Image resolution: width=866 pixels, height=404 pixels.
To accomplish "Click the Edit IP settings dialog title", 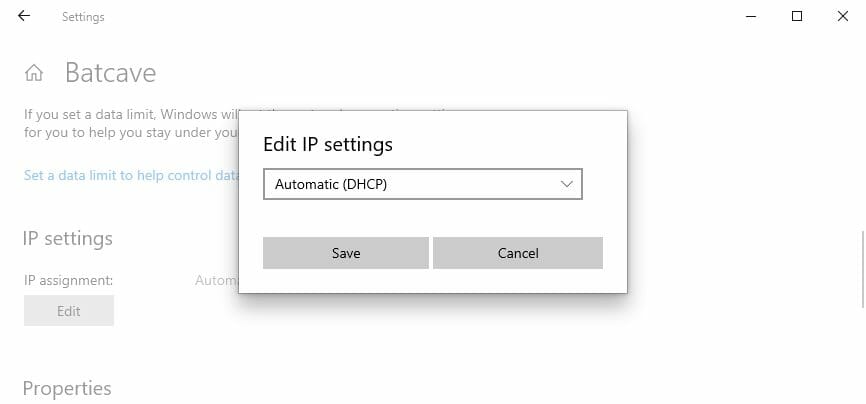I will [328, 145].
